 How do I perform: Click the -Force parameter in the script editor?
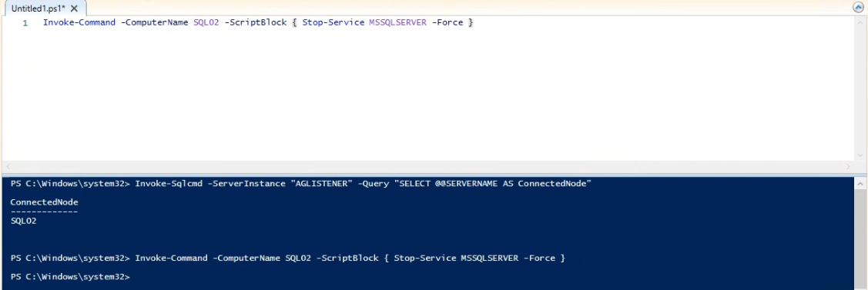pyautogui.click(x=447, y=22)
